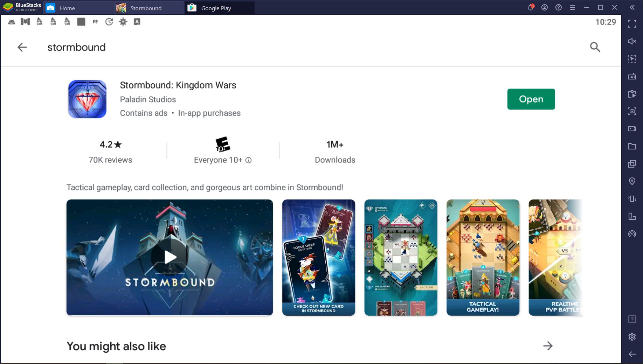Click the FF status bar icon
Image resolution: width=643 pixels, height=364 pixels.
pyautogui.click(x=95, y=22)
